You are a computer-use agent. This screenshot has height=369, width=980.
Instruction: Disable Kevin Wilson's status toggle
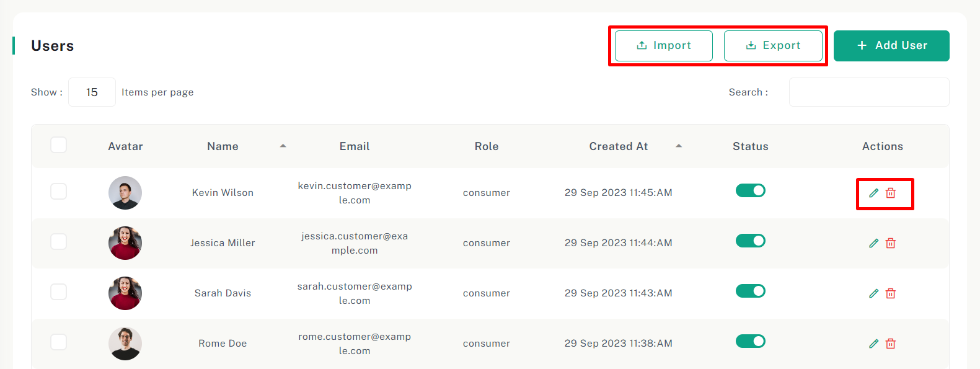coord(750,190)
